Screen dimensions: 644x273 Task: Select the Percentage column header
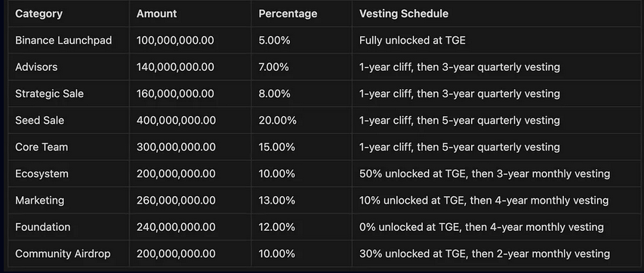288,14
